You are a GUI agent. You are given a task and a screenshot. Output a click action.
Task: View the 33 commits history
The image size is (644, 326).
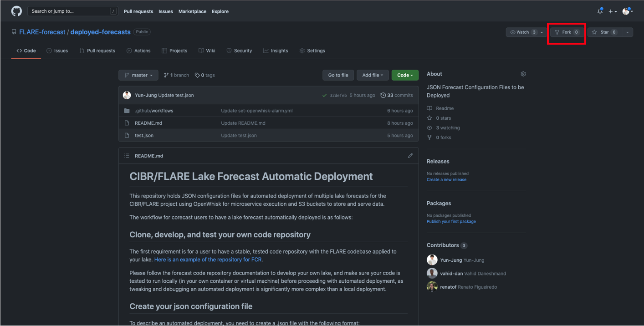click(397, 95)
